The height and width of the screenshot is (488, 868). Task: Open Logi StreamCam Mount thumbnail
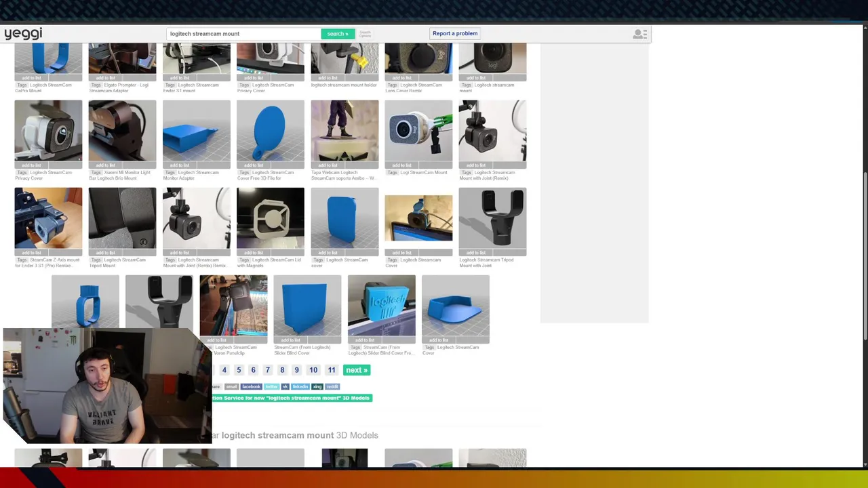tap(418, 131)
